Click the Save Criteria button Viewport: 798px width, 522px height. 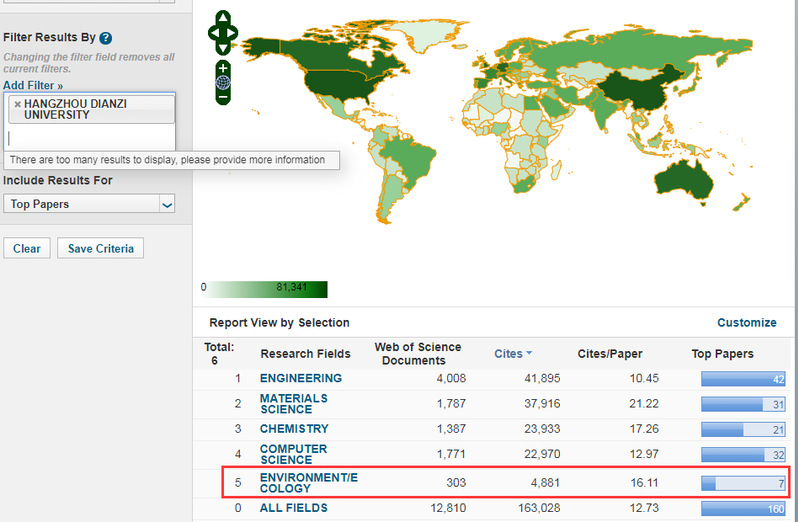[x=100, y=248]
